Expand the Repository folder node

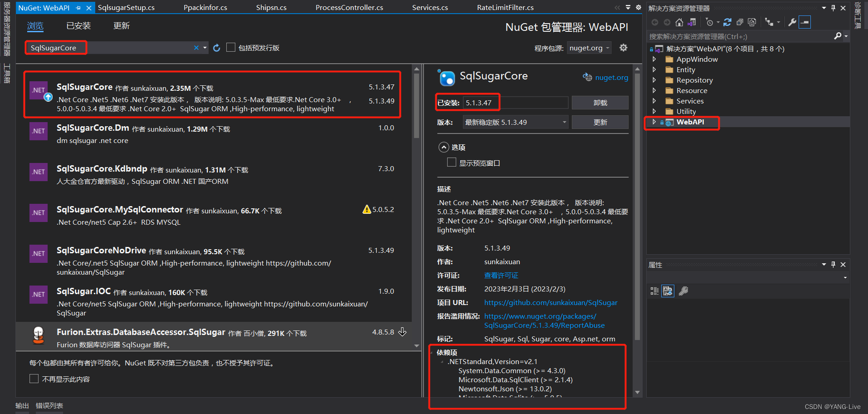[654, 80]
